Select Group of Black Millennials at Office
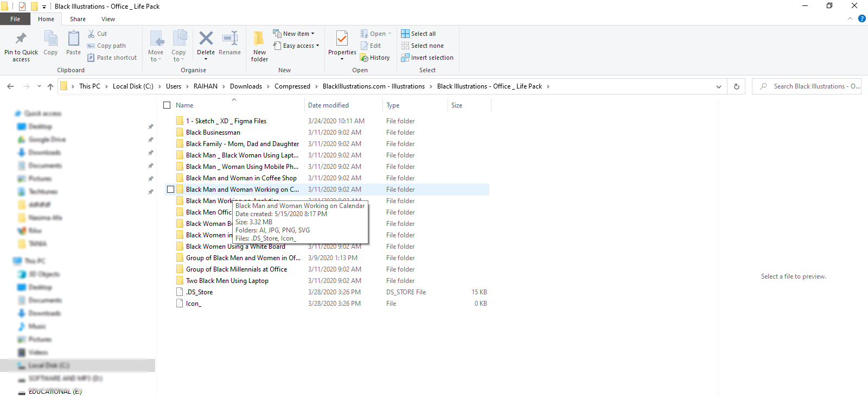The width and height of the screenshot is (868, 397). pos(237,269)
